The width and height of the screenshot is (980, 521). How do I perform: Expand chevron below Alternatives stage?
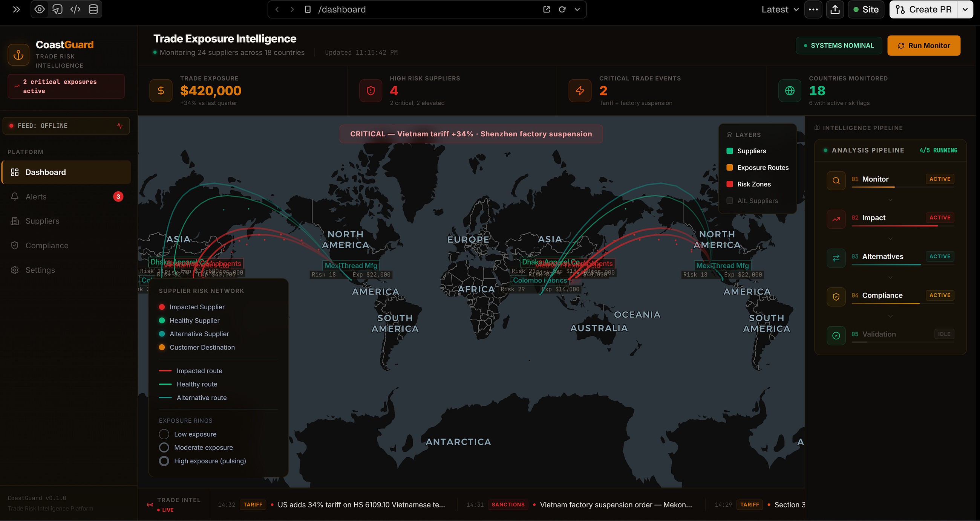[890, 278]
